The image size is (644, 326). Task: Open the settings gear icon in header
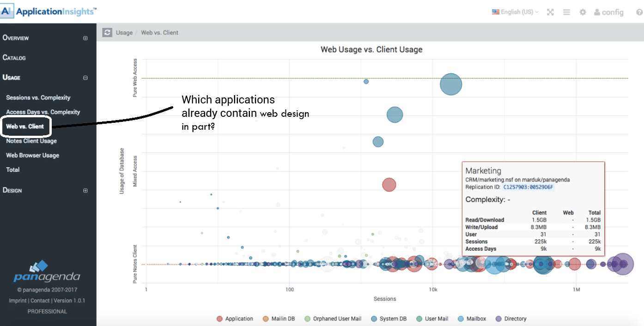click(x=583, y=12)
